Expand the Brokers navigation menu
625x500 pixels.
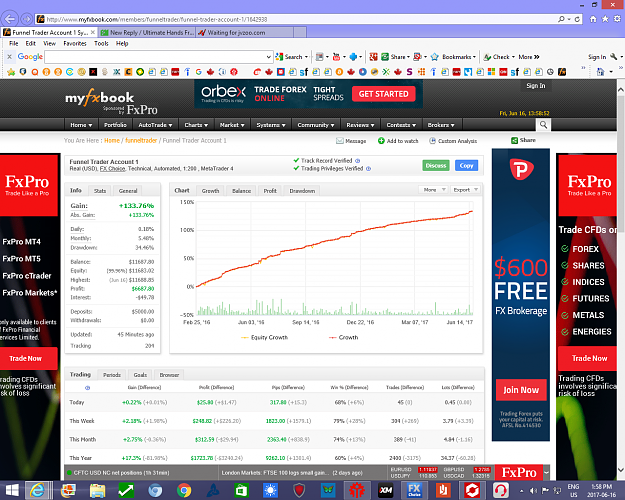(x=441, y=125)
